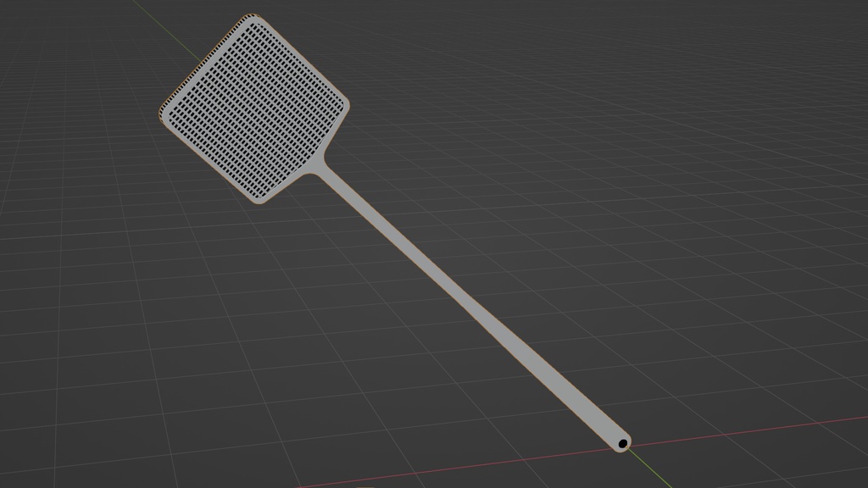Viewport: 868px width, 488px height.
Task: Select the fly swatter's mesh head
Action: (254, 108)
